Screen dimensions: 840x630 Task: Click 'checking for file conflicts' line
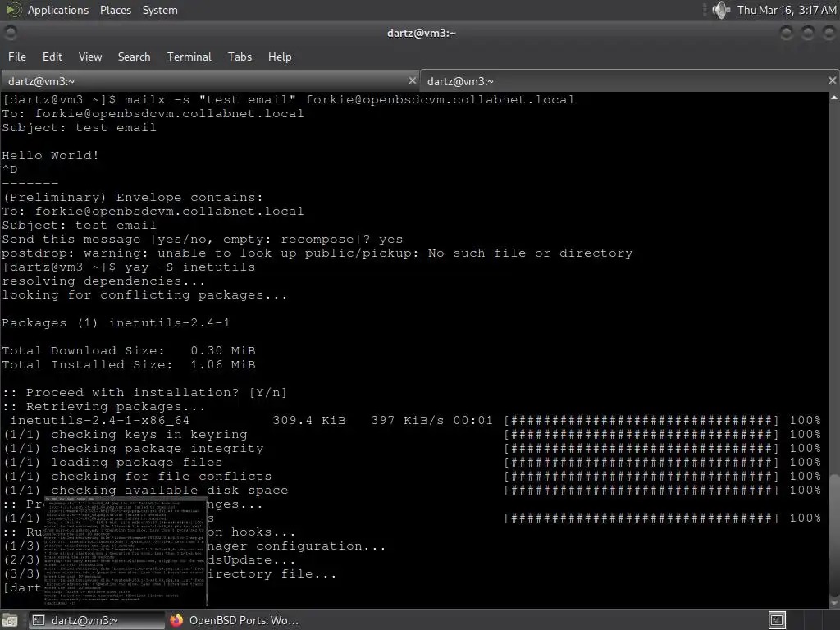pyautogui.click(x=413, y=476)
